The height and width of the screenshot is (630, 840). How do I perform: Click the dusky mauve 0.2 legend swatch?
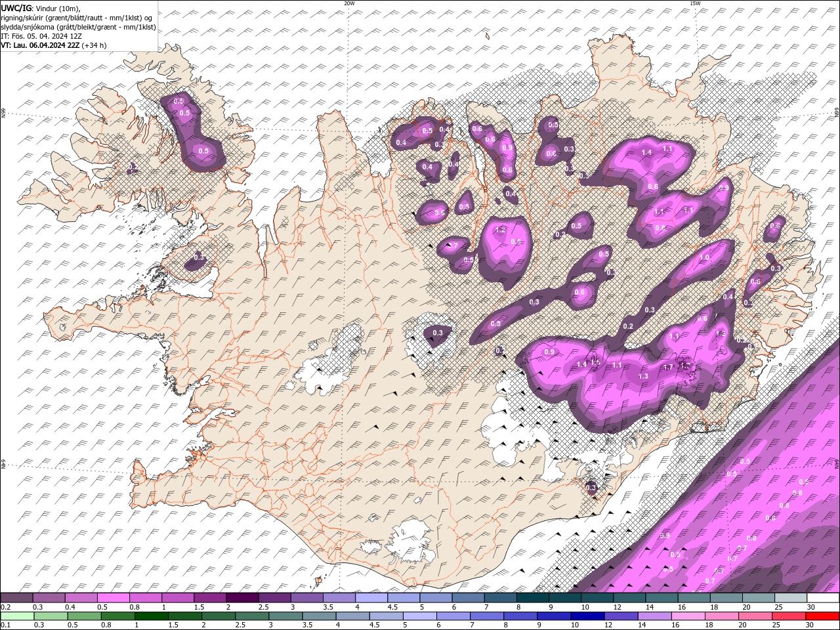[16, 598]
